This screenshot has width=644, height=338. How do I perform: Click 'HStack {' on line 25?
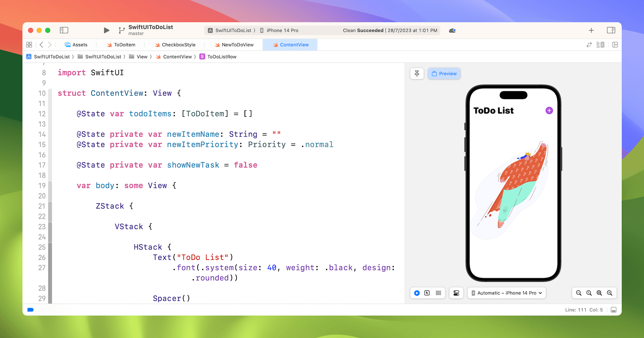click(x=153, y=247)
